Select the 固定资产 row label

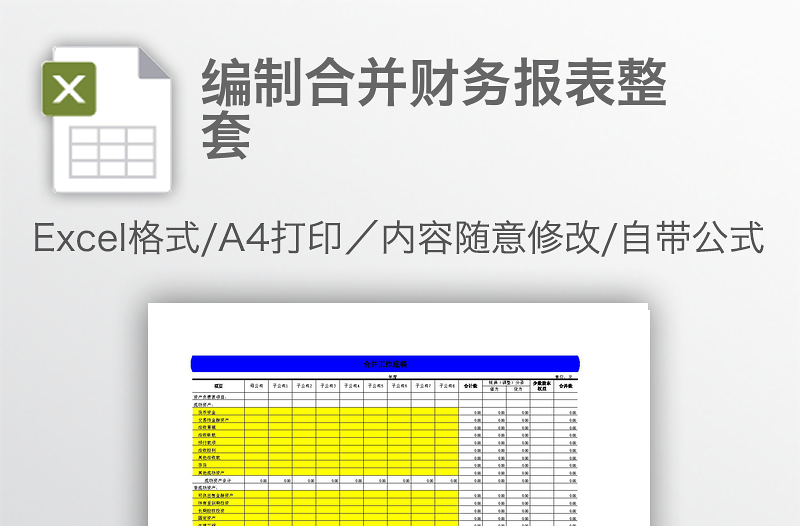coord(206,518)
